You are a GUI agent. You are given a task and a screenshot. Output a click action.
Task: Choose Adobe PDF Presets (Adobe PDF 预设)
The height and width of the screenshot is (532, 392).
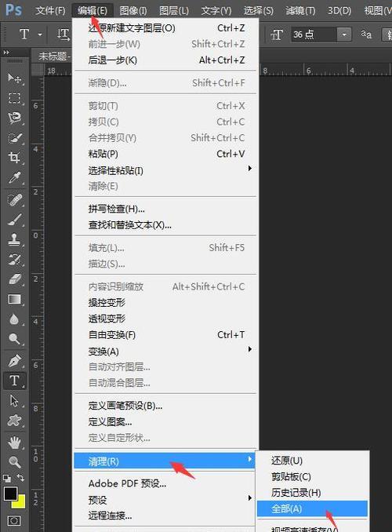point(164,483)
